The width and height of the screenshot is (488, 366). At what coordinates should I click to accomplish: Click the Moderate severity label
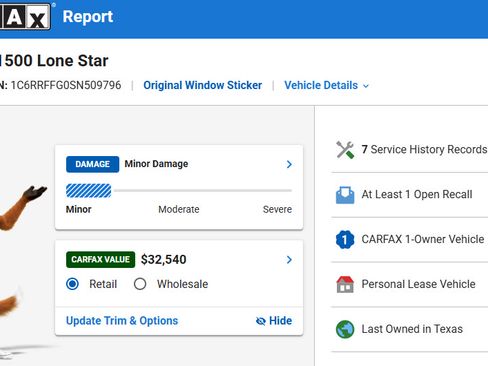(x=179, y=209)
